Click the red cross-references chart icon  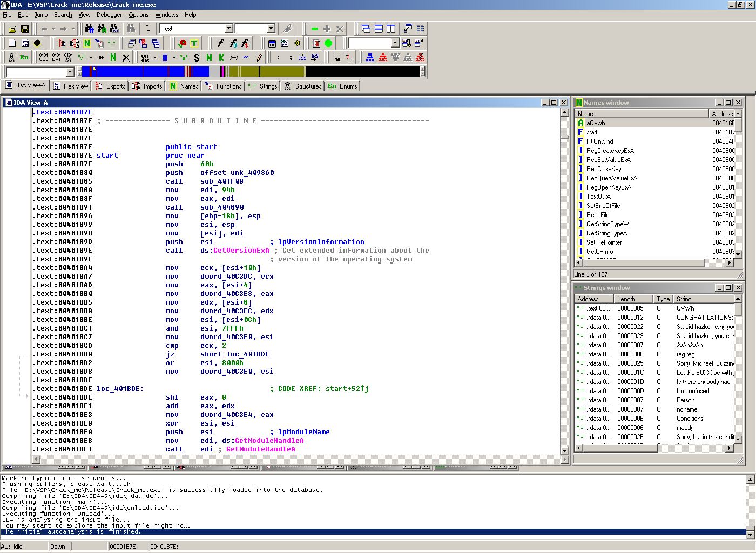(383, 57)
